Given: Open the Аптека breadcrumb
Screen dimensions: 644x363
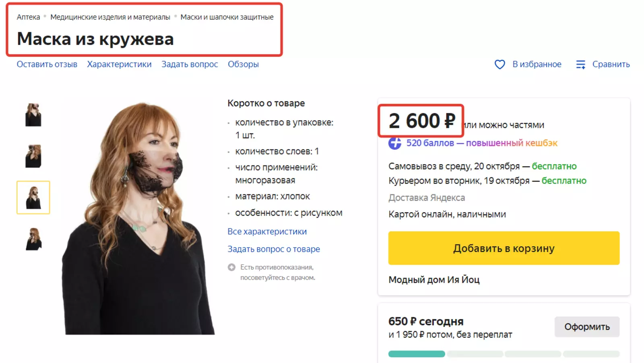Looking at the screenshot, I should coord(28,17).
